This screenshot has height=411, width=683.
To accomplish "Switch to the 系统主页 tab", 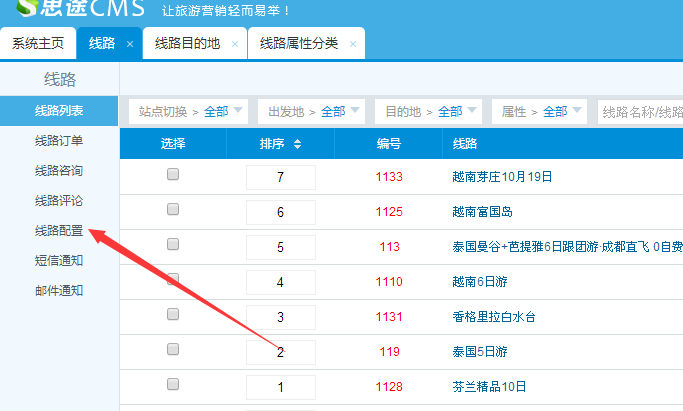I will pyautogui.click(x=38, y=44).
